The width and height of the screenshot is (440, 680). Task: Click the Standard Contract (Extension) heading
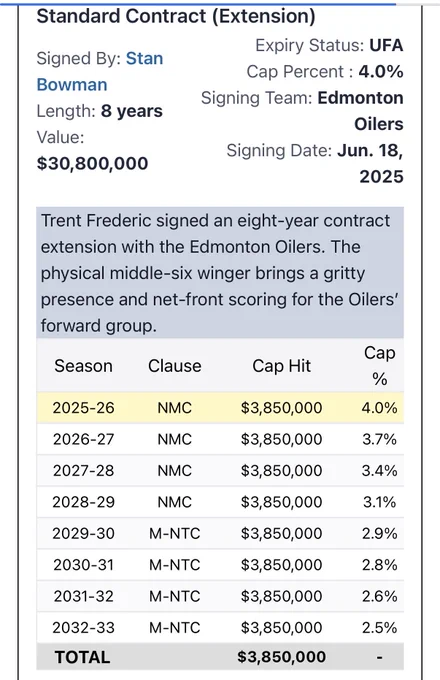coord(176,16)
